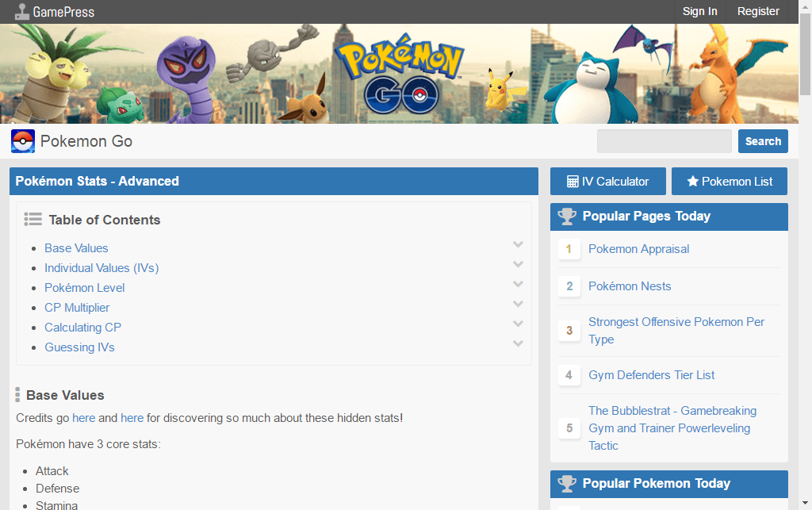Viewport: 812px width, 510px height.
Task: Expand the CP Multiplier chevron
Action: (x=518, y=304)
